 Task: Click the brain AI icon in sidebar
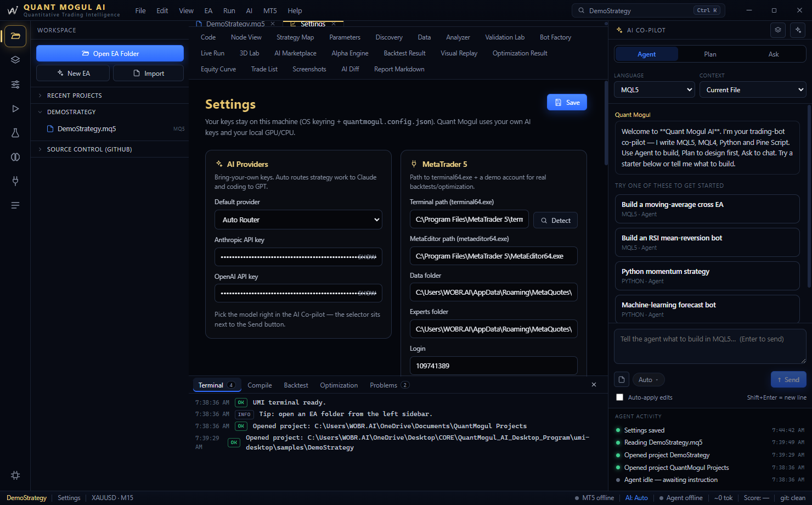[x=15, y=157]
